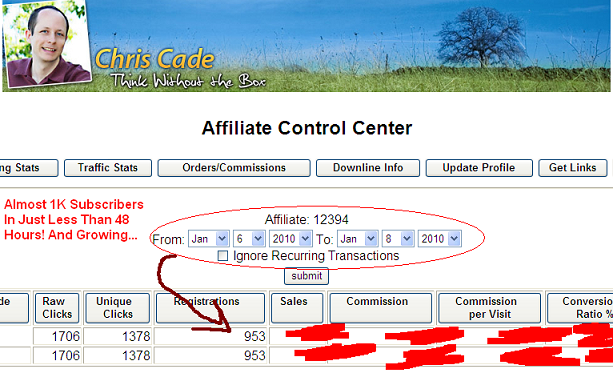Enable Ignore Recurring Transactions checkbox
Image resolution: width=613 pixels, height=373 pixels.
tap(222, 256)
